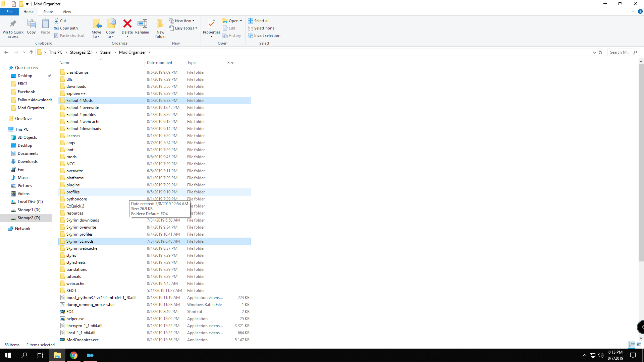Image resolution: width=644 pixels, height=362 pixels.
Task: Click Select none in ribbon
Action: 261,28
